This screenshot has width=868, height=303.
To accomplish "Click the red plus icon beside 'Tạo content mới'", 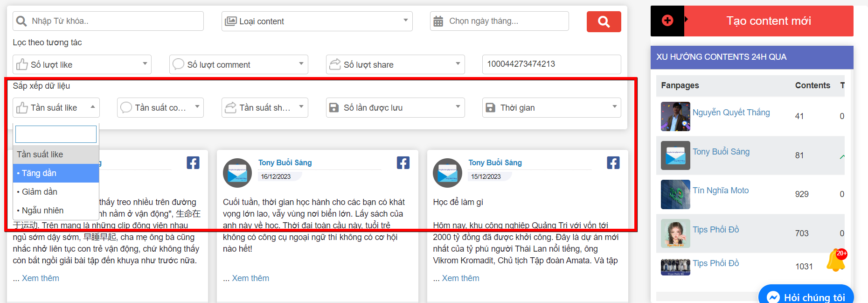I will coord(667,21).
